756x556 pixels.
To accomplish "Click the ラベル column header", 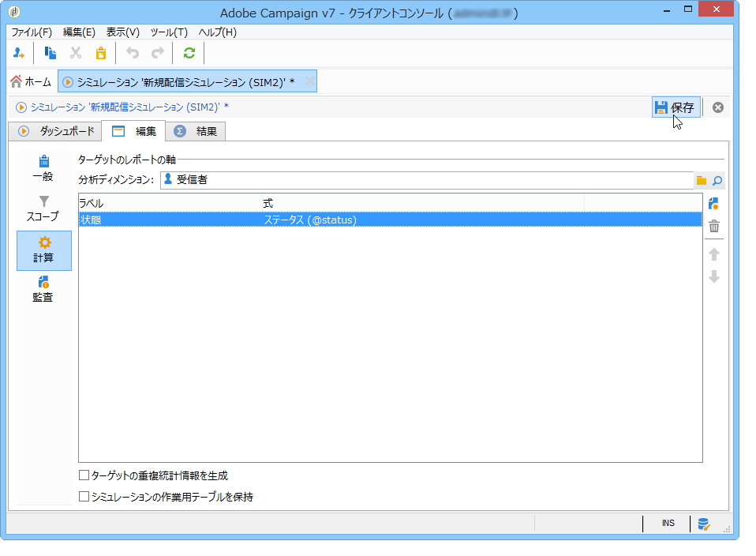I will tap(170, 203).
